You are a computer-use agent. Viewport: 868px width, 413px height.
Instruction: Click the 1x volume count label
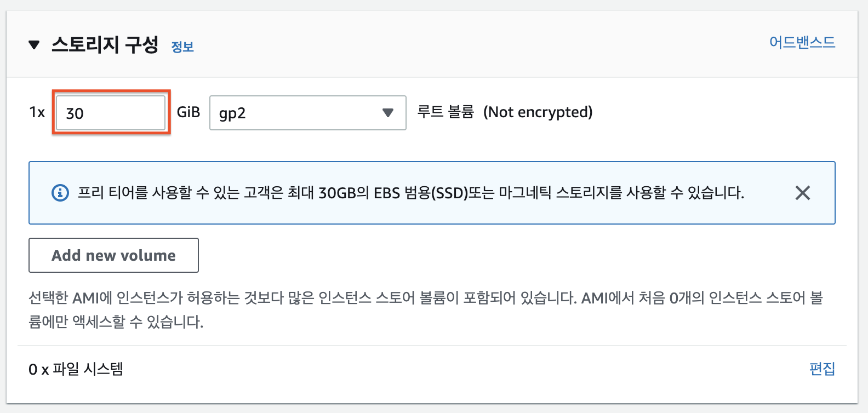tap(37, 112)
